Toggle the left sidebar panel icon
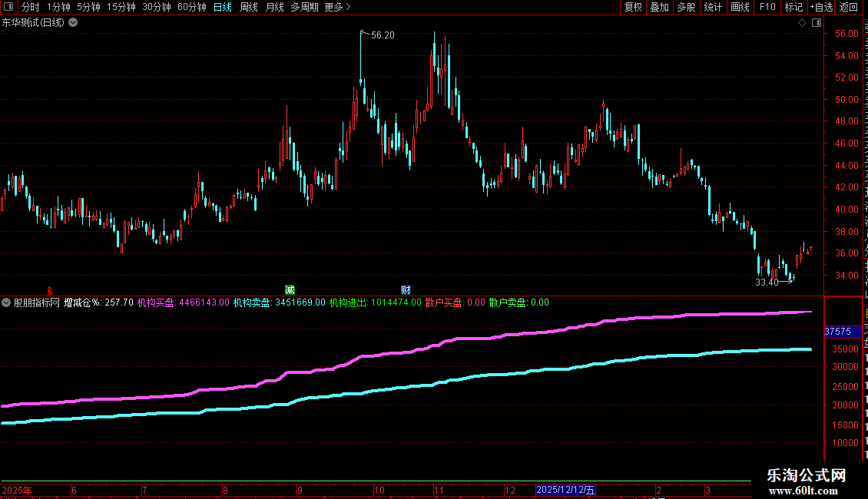 [8, 7]
